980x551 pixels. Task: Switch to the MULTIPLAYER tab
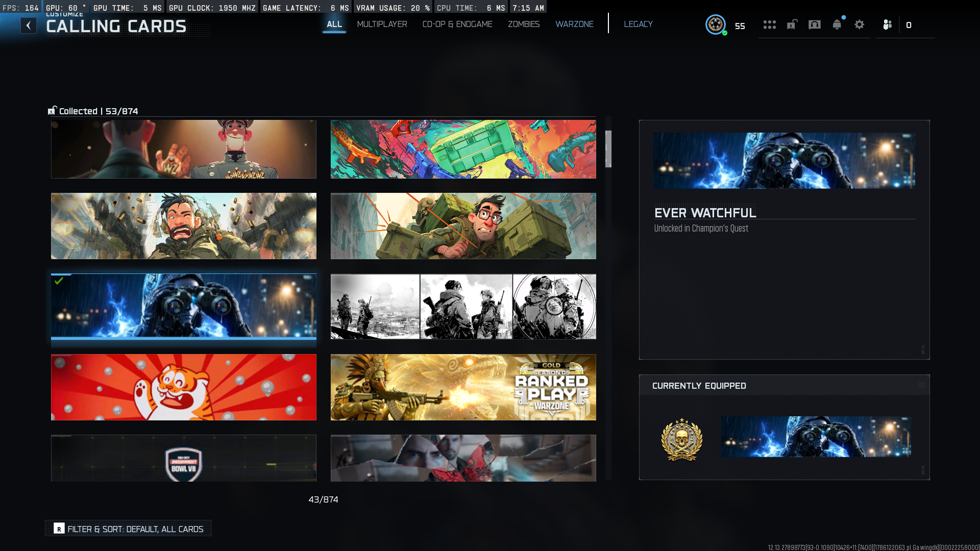tap(382, 24)
